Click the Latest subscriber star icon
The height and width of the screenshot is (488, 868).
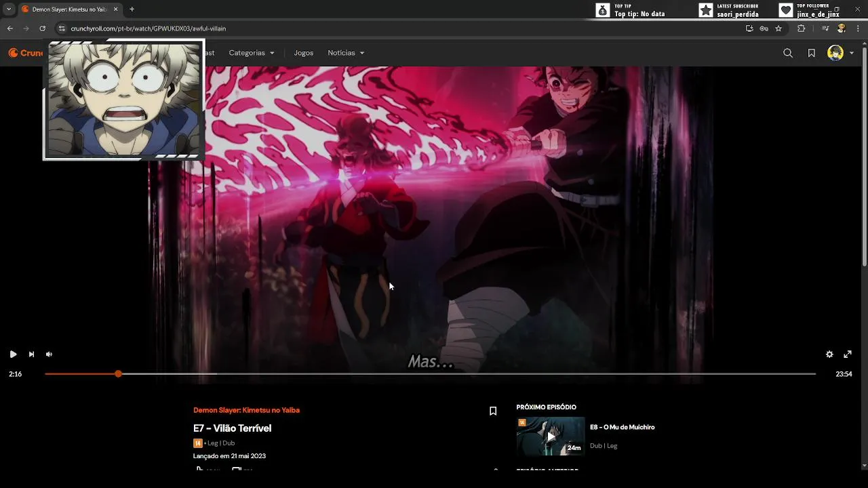point(706,10)
